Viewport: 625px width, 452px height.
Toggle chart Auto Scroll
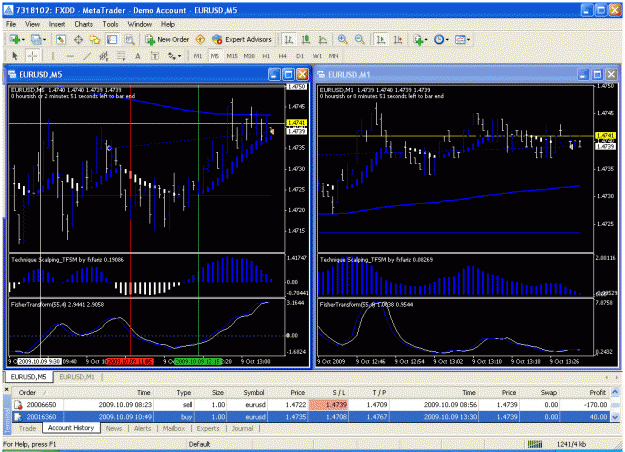(381, 39)
